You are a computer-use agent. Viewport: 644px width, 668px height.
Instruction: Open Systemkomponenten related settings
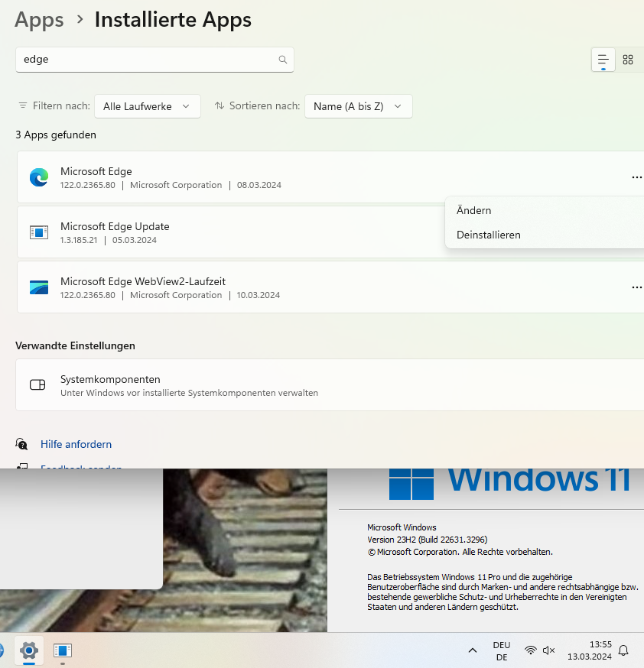(x=330, y=384)
